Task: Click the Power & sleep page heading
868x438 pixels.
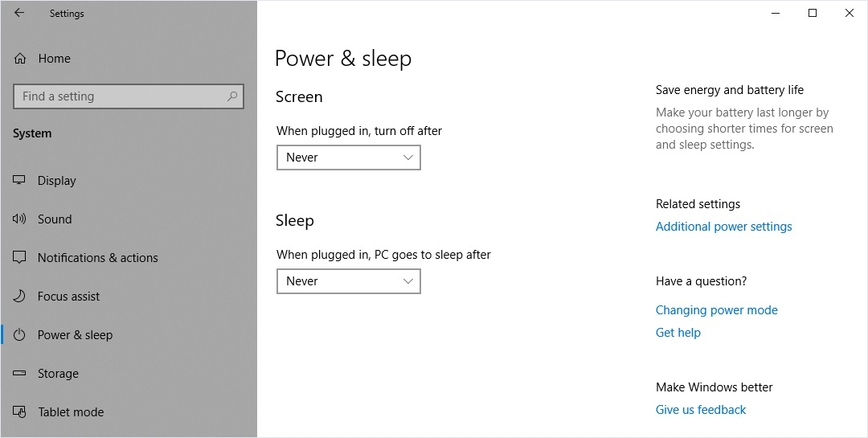Action: coord(343,59)
